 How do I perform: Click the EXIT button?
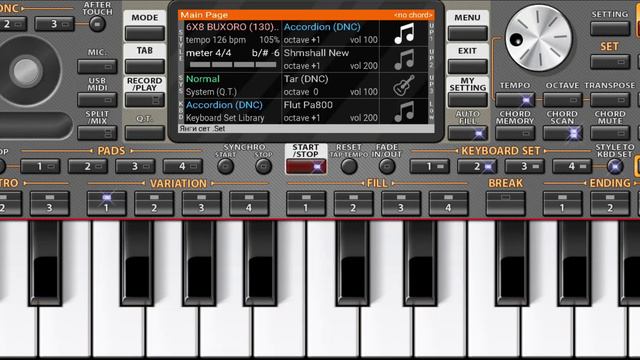pos(468,66)
